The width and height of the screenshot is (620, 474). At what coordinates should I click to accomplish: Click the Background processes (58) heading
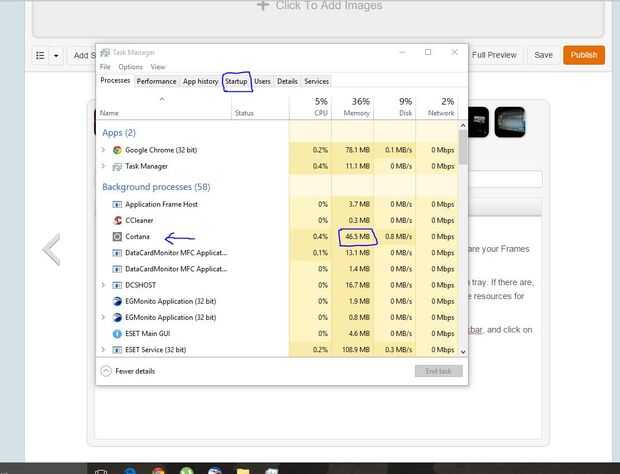156,187
